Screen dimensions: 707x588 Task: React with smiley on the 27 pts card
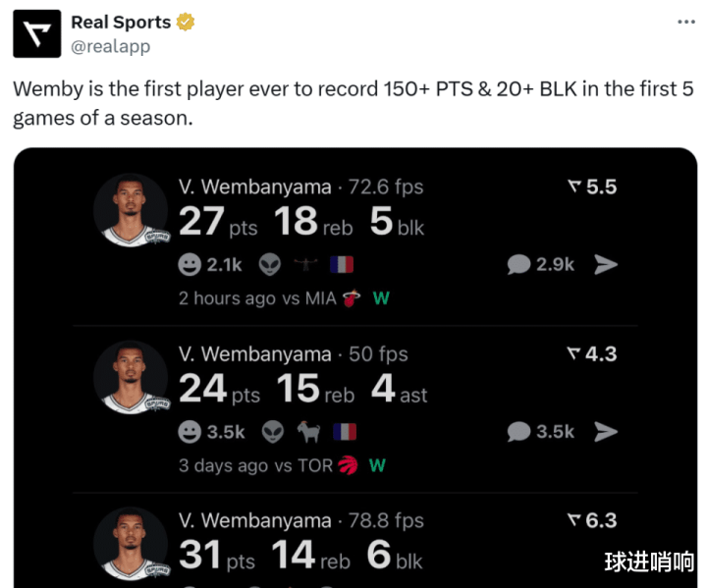click(x=190, y=265)
